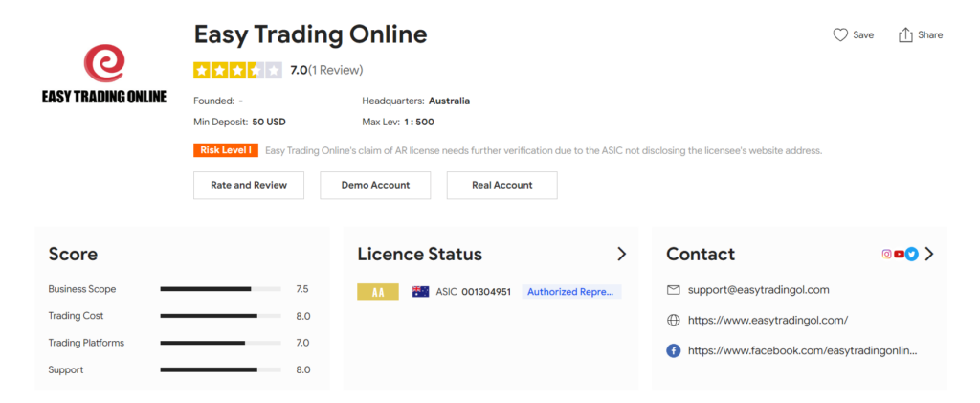The height and width of the screenshot is (403, 980).
Task: Click the envelope email icon
Action: (x=673, y=290)
